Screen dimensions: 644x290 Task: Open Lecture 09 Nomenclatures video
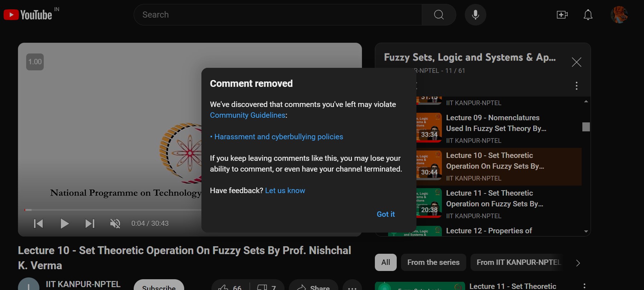click(x=496, y=123)
